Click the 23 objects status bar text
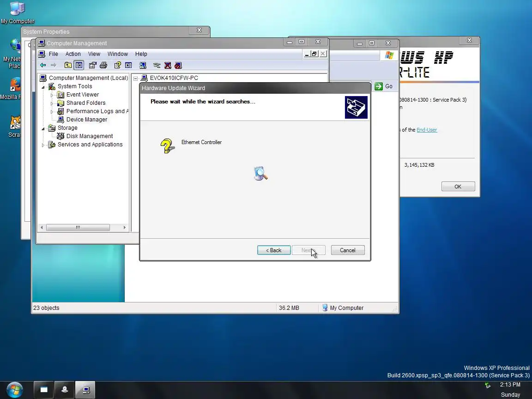Screen dimensions: 532x399 click(x=46, y=308)
